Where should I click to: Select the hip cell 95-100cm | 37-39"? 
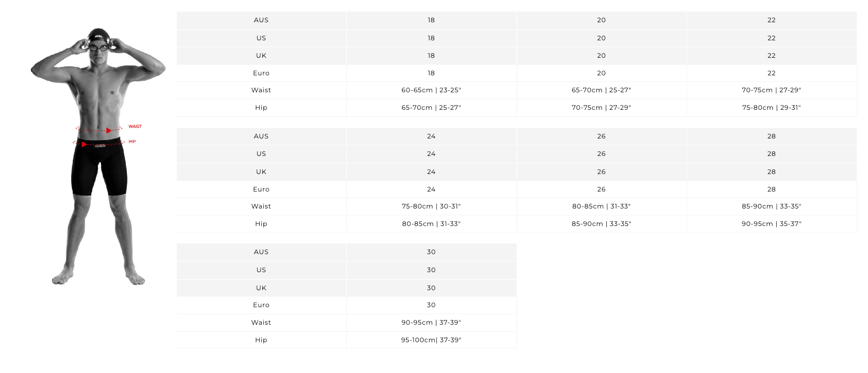click(x=431, y=340)
